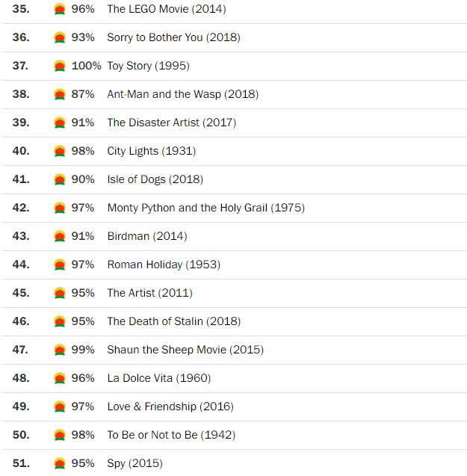Click the tomato icon beside La Dolce Vita
Viewport: 467px width, 476px height.
pyautogui.click(x=60, y=378)
